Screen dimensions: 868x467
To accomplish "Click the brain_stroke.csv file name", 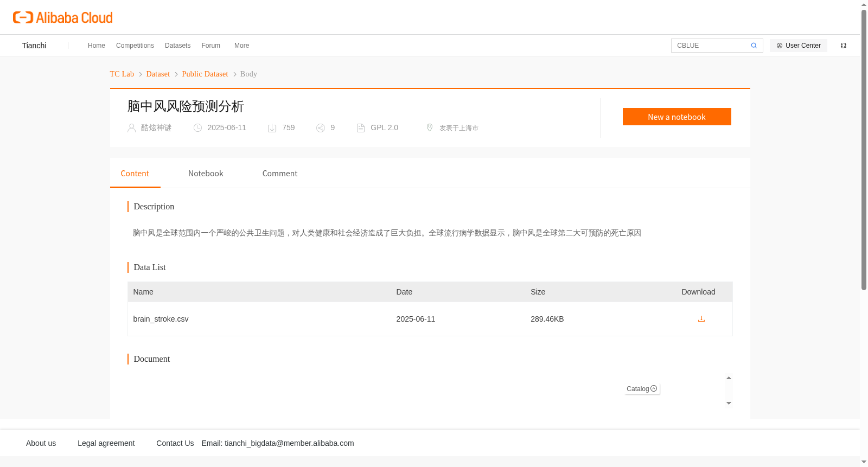I will (x=161, y=319).
